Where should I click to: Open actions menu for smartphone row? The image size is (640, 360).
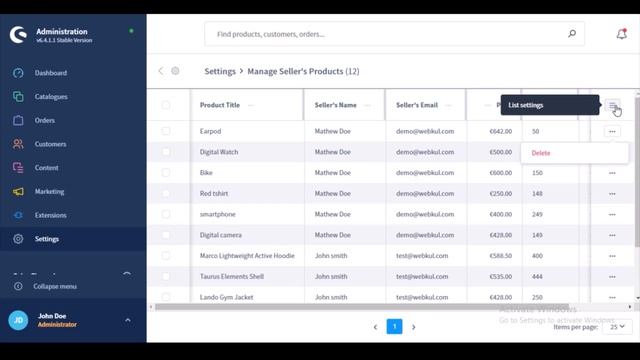coord(612,215)
